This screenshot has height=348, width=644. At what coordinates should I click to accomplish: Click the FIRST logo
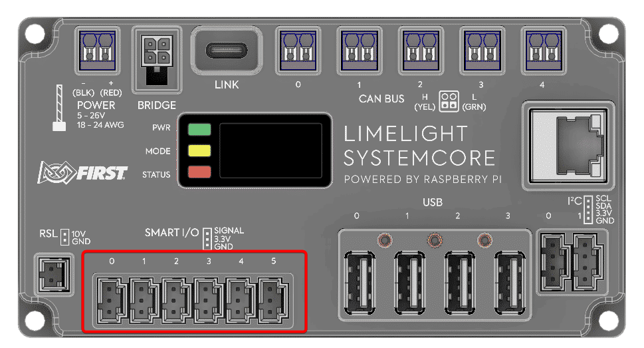(82, 172)
